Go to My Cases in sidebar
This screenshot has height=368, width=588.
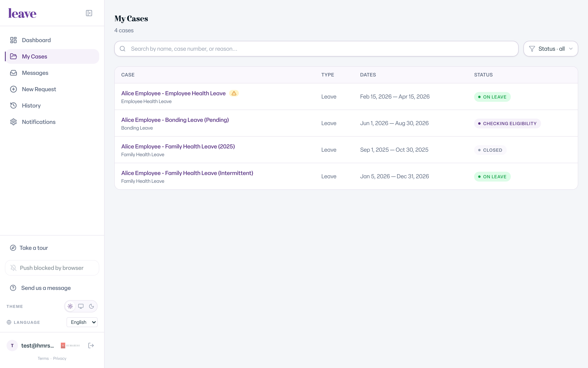pyautogui.click(x=52, y=56)
